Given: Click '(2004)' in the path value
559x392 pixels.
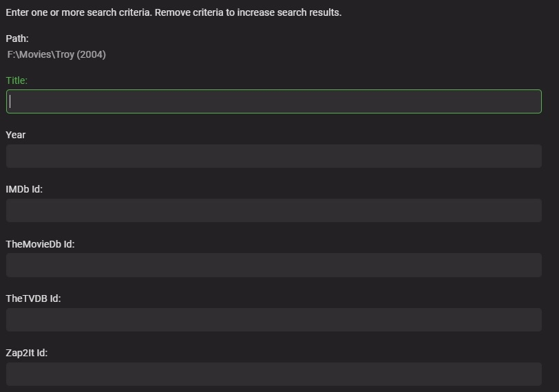Looking at the screenshot, I should click(92, 54).
